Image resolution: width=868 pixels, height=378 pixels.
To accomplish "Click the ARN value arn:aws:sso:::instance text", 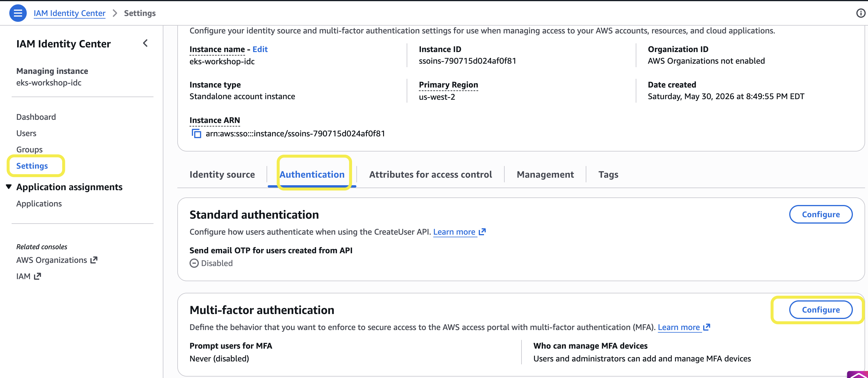I will 295,133.
